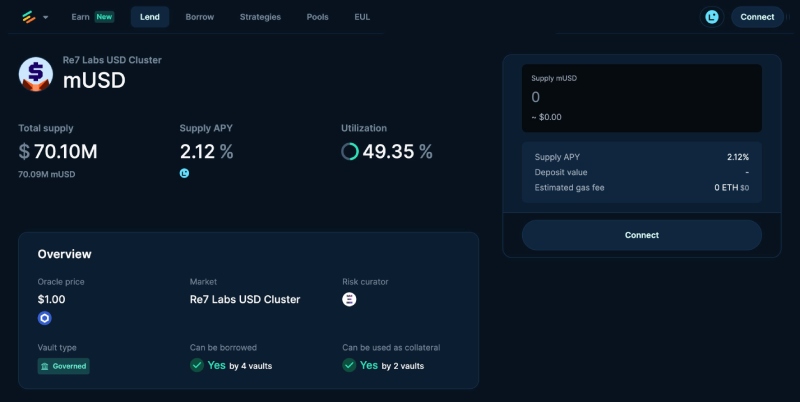Viewport: 800px width, 402px height.
Task: Click the utilization ring indicator
Action: point(350,152)
